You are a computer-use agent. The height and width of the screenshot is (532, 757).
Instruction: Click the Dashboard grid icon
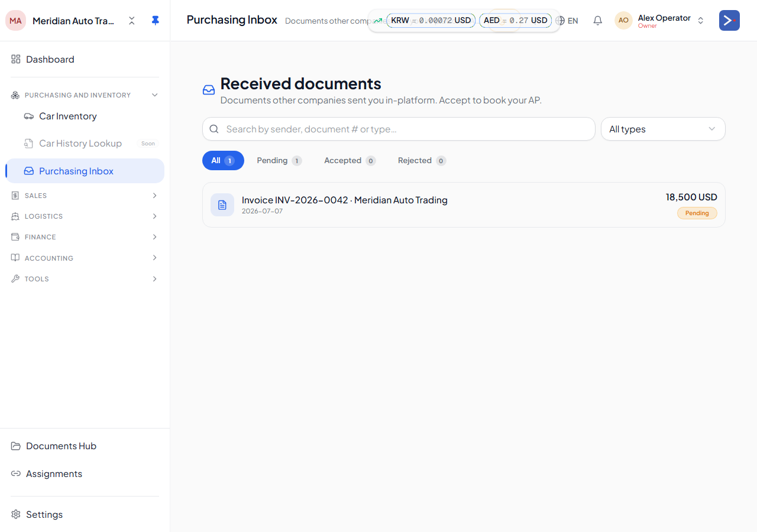(x=16, y=59)
